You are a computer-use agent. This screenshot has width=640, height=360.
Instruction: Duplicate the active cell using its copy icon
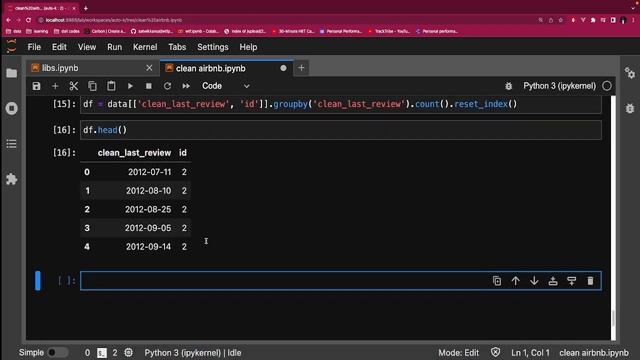point(497,281)
